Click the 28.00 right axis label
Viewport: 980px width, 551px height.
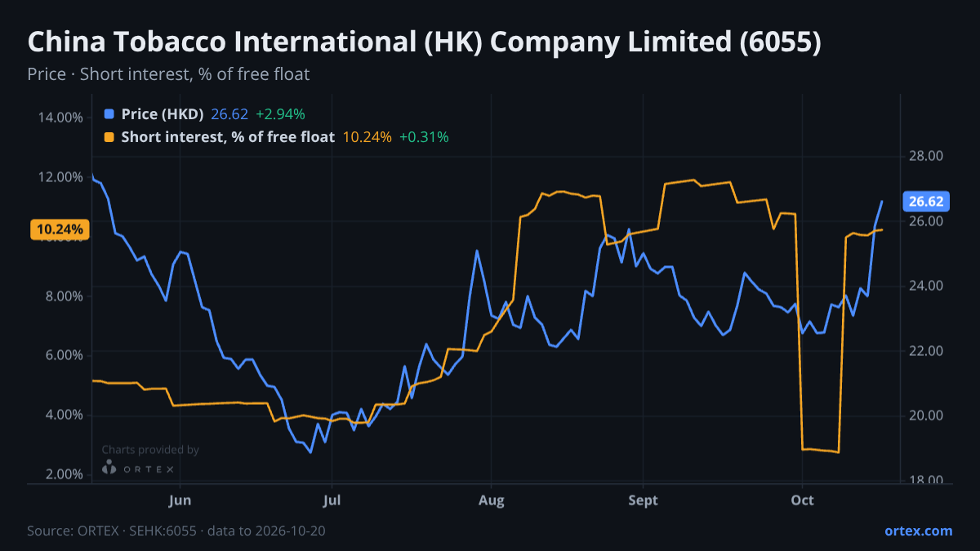point(925,156)
